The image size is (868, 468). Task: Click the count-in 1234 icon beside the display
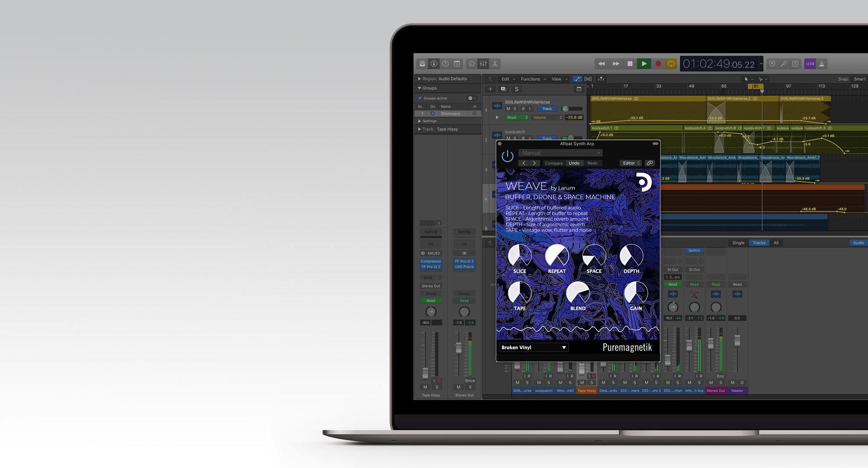[x=810, y=64]
